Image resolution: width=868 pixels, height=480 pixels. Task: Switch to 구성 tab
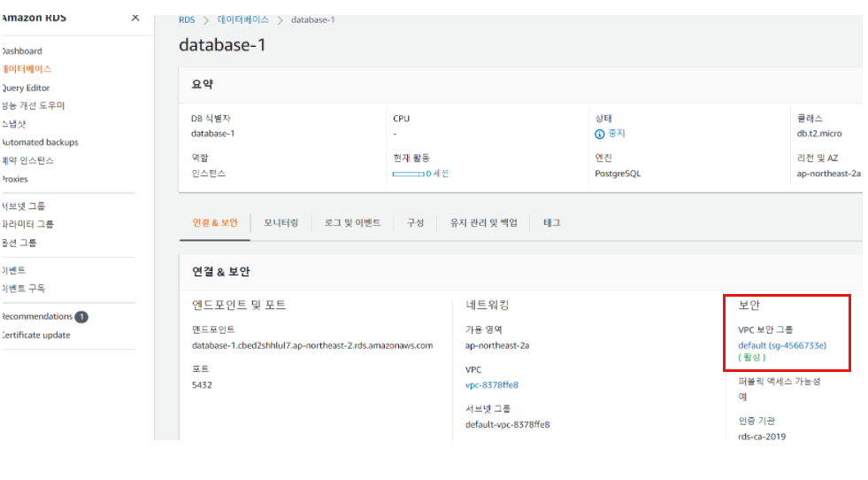point(415,223)
